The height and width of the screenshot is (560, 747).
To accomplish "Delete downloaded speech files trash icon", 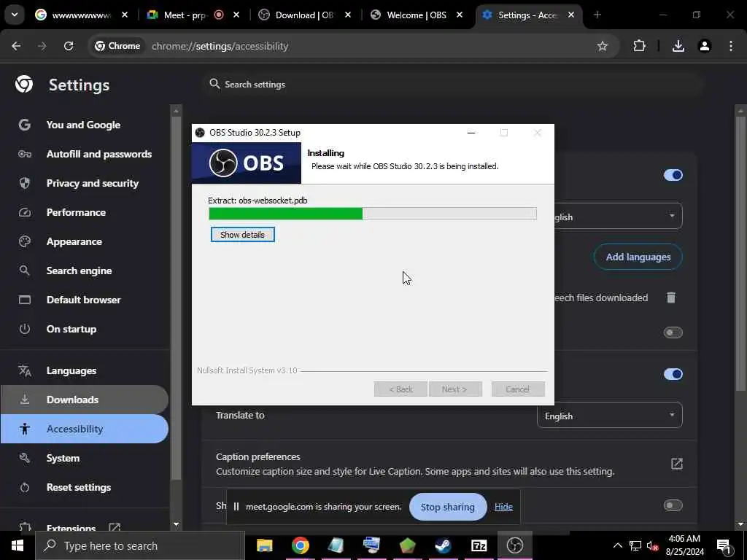I will pos(671,297).
